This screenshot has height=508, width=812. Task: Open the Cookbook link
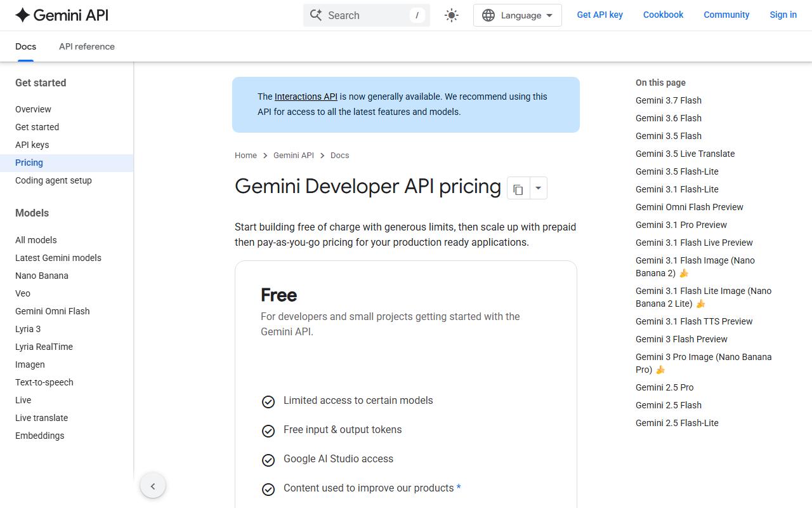click(663, 15)
